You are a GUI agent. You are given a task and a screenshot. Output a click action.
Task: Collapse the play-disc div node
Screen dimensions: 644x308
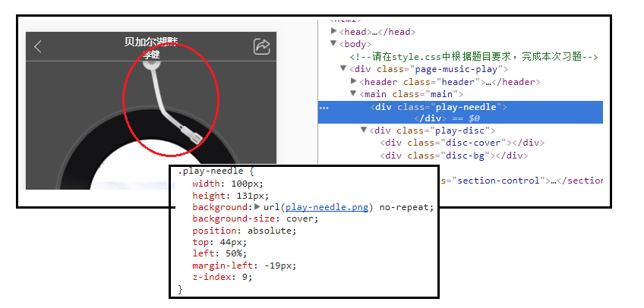364,130
